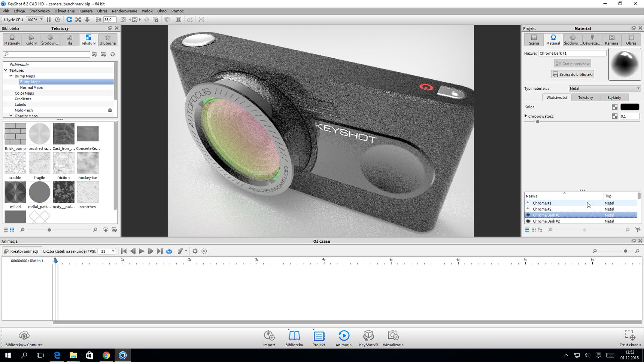
Task: Collapse Opacity Maps tree node
Action: pyautogui.click(x=11, y=116)
